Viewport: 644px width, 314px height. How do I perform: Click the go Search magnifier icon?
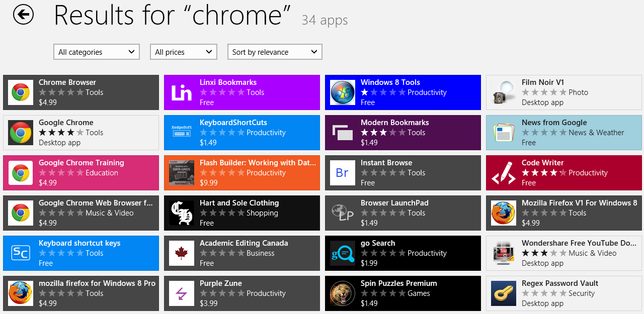(x=342, y=253)
